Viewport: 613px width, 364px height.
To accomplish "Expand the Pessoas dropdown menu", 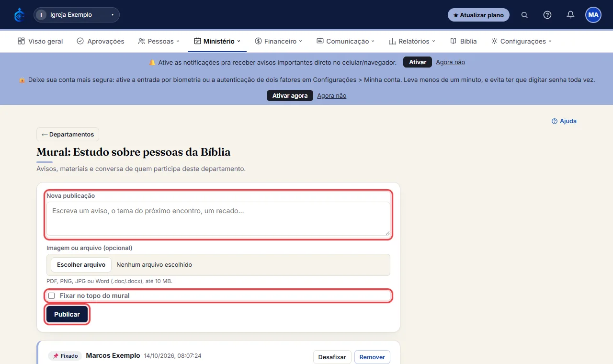I will tap(159, 41).
